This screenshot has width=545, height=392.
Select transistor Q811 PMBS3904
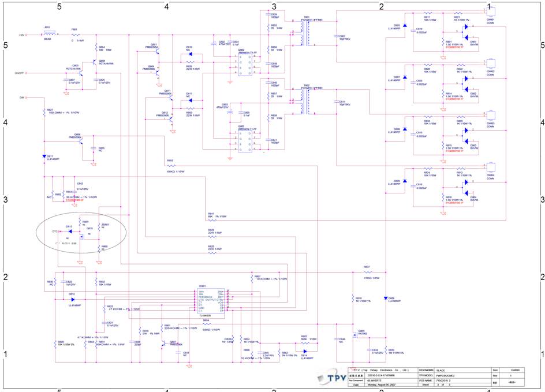[x=171, y=98]
